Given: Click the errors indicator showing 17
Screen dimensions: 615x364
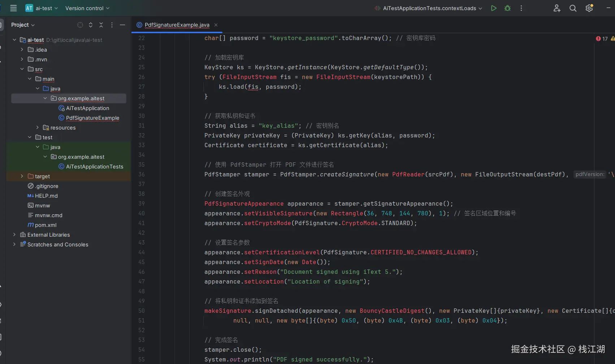Looking at the screenshot, I should click(602, 39).
